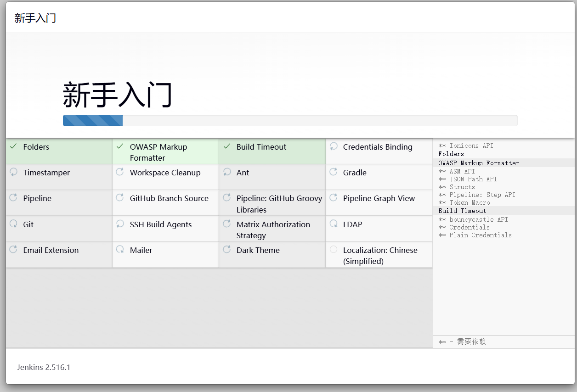The width and height of the screenshot is (577, 392).
Task: Click the spinner icon beside Ant
Action: tap(227, 172)
